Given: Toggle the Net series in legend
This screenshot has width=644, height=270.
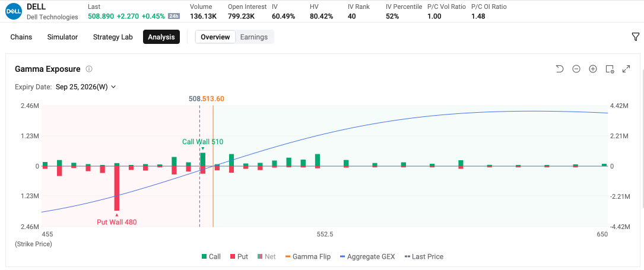Looking at the screenshot, I should (266, 256).
